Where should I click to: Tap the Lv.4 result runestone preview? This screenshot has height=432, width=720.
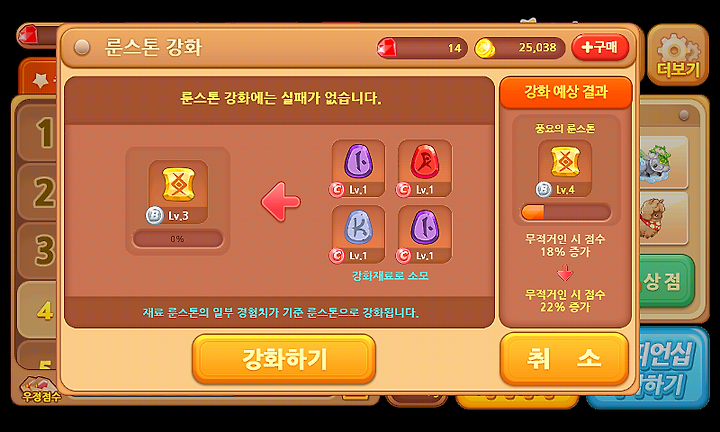(565, 168)
